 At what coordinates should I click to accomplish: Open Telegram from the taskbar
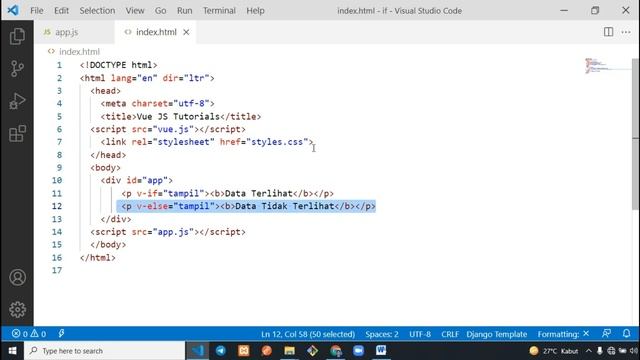click(x=221, y=351)
